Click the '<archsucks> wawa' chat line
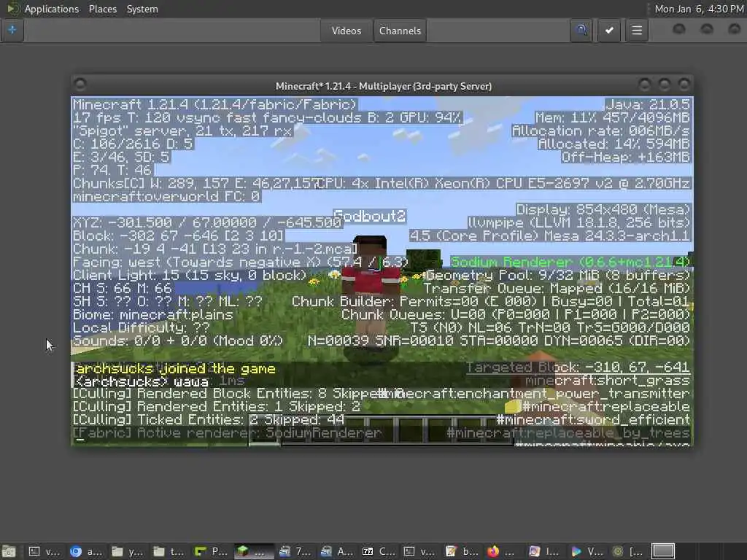The image size is (747, 560). [x=142, y=381]
